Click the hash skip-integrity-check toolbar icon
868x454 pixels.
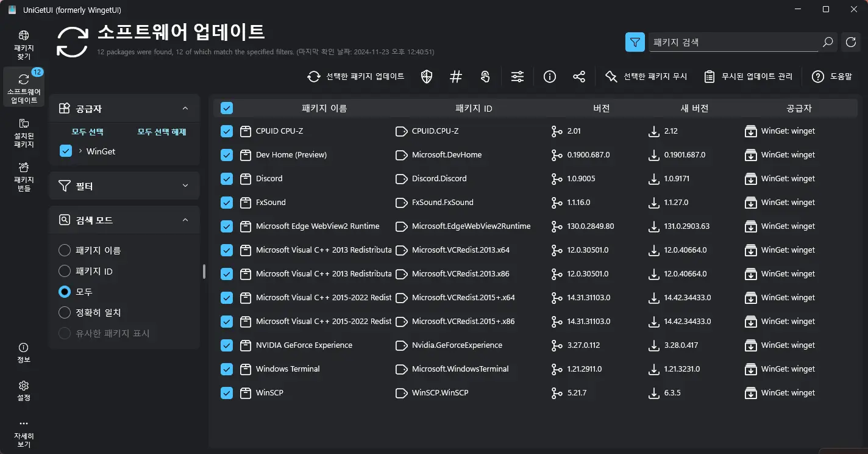coord(456,76)
